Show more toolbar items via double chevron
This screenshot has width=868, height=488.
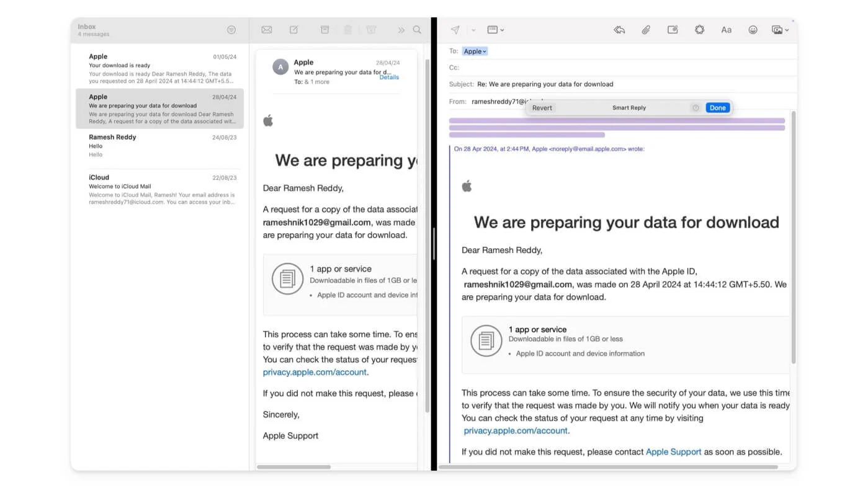(401, 30)
